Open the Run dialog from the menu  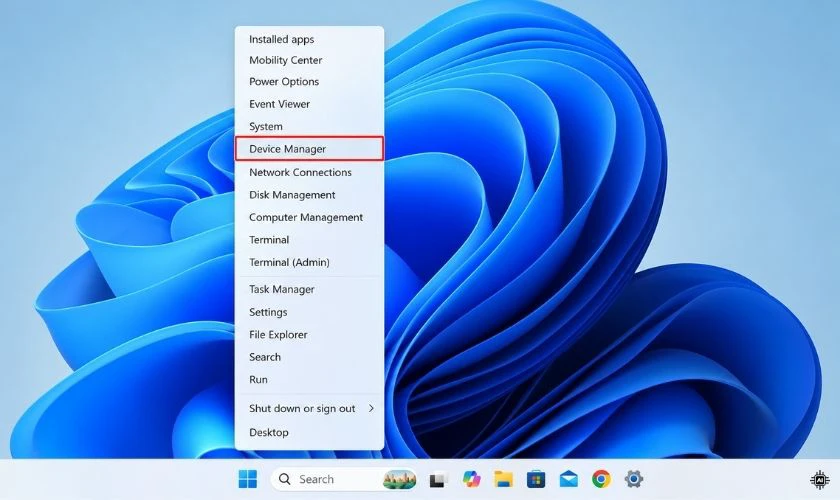(x=309, y=379)
